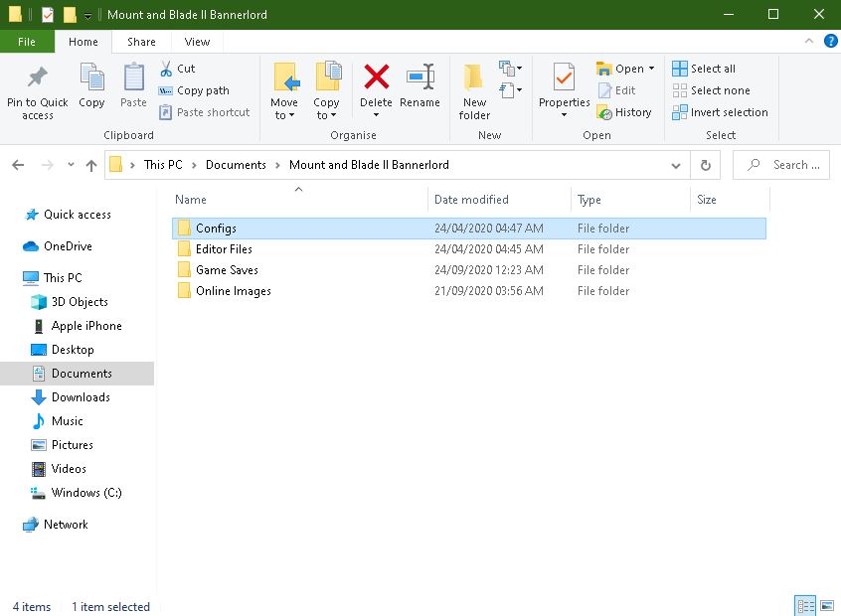Expand the address bar history dropdown
The image size is (841, 616).
coord(676,165)
